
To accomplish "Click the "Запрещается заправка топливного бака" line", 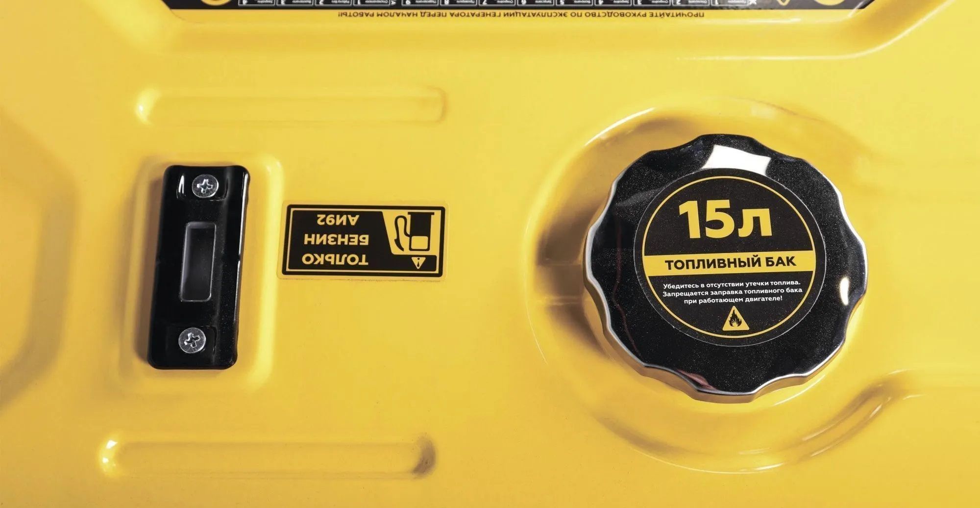I will (x=733, y=293).
